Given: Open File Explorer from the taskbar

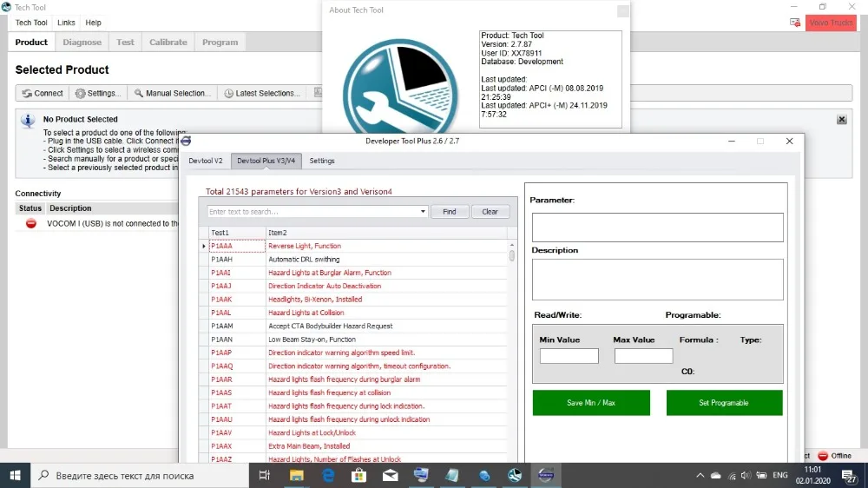Looking at the screenshot, I should [296, 475].
